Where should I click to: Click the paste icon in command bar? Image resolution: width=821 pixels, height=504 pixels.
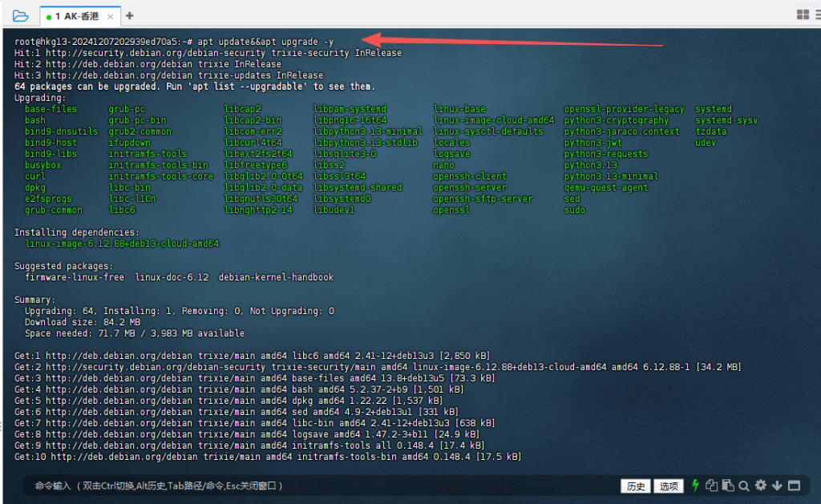click(728, 486)
